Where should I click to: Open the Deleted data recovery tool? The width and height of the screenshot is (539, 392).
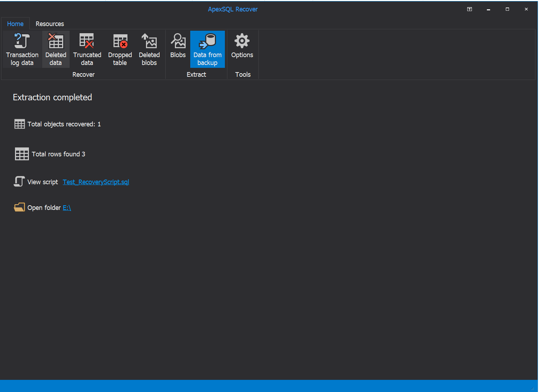(55, 49)
